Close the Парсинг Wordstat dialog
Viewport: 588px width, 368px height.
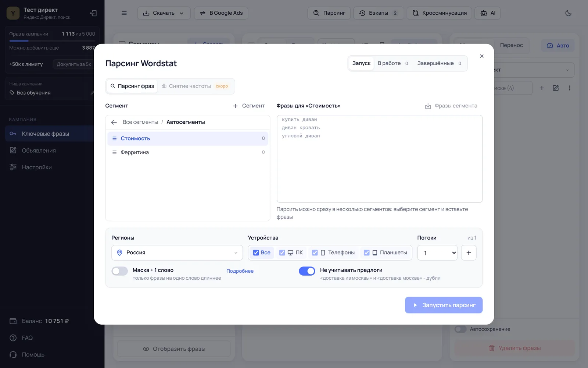[x=482, y=56]
